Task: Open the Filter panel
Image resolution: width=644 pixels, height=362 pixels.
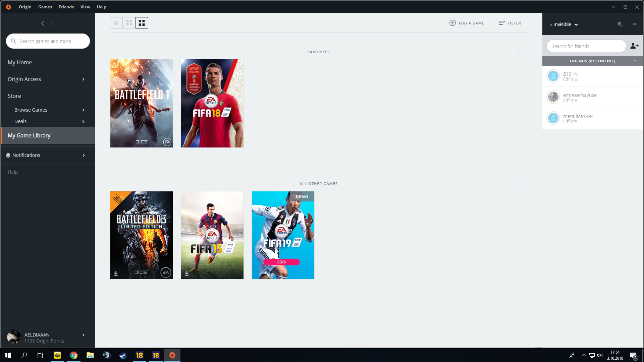Action: pyautogui.click(x=510, y=23)
